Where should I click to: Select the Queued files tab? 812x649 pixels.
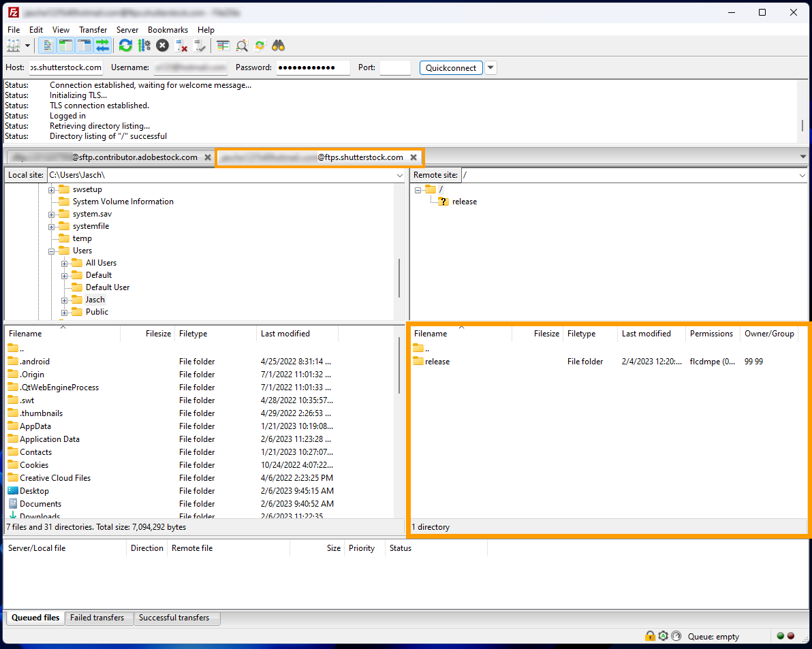tap(35, 618)
